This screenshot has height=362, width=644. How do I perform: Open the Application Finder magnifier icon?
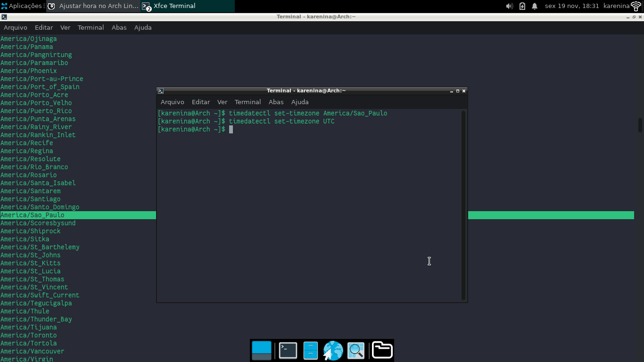[356, 351]
